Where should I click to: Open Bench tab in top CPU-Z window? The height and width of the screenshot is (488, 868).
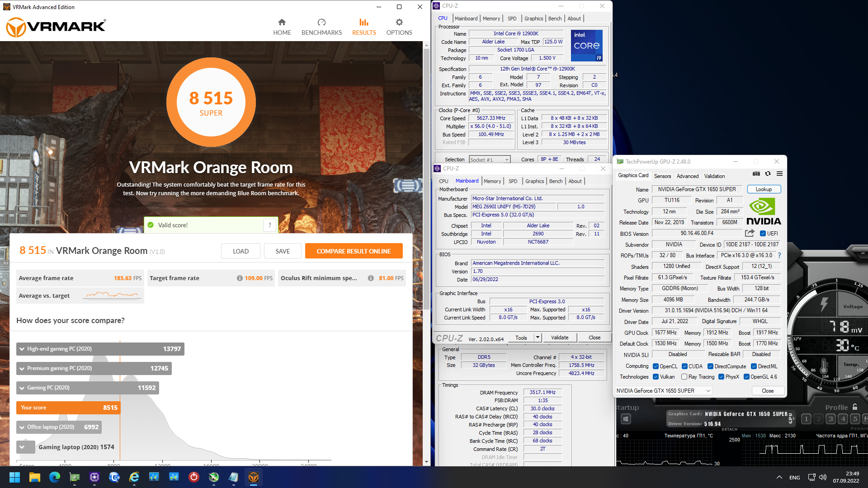555,19
